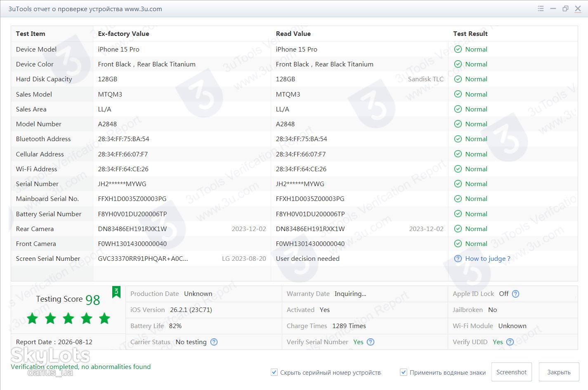588x390 pixels.
Task: Click the Normal check icon for Hard Disk Capacity
Action: pos(458,79)
